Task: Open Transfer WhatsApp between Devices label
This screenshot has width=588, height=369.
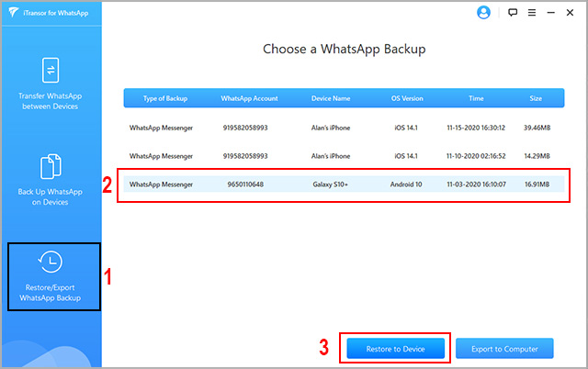Action: 51,101
